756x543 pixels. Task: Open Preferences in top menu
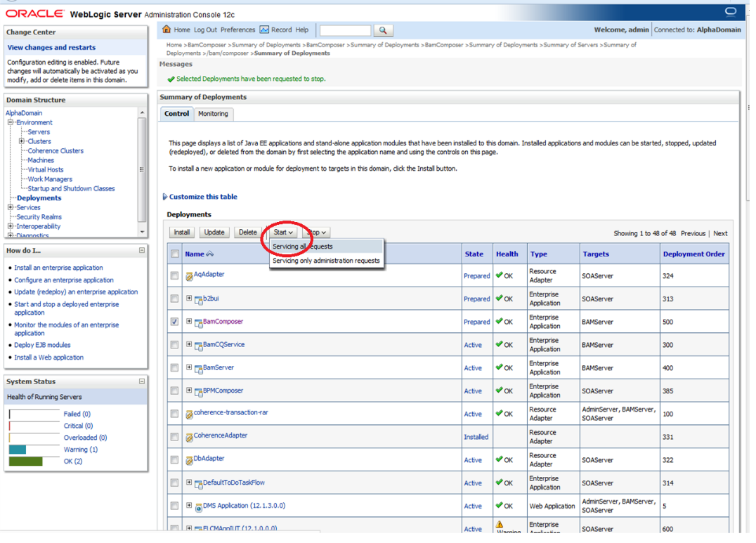point(237,30)
